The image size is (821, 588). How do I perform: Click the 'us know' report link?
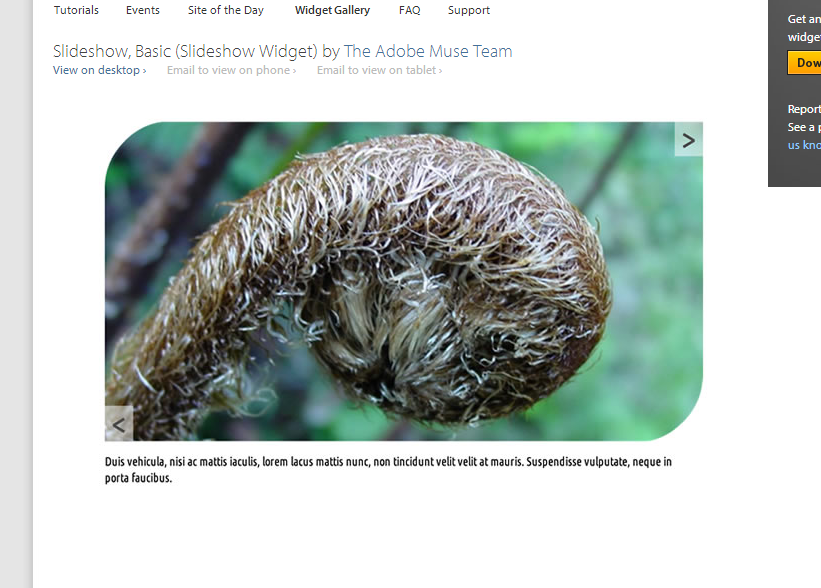[x=804, y=145]
